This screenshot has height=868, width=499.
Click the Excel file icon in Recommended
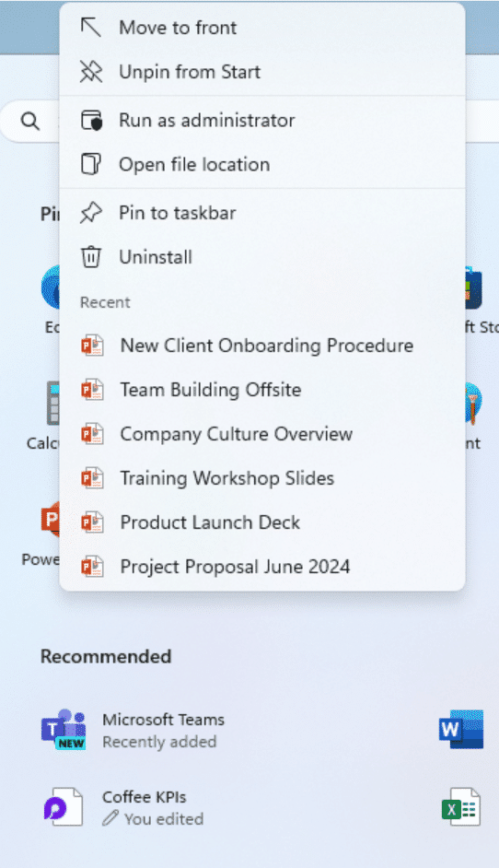[461, 807]
